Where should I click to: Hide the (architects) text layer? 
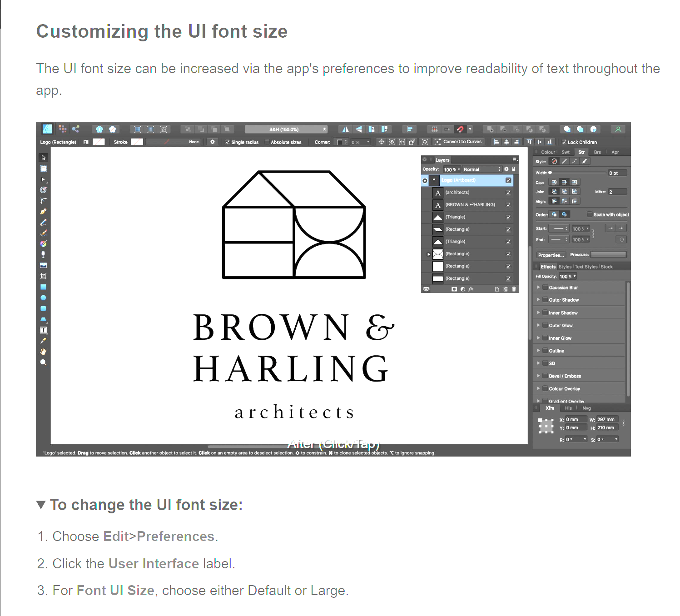coord(508,193)
